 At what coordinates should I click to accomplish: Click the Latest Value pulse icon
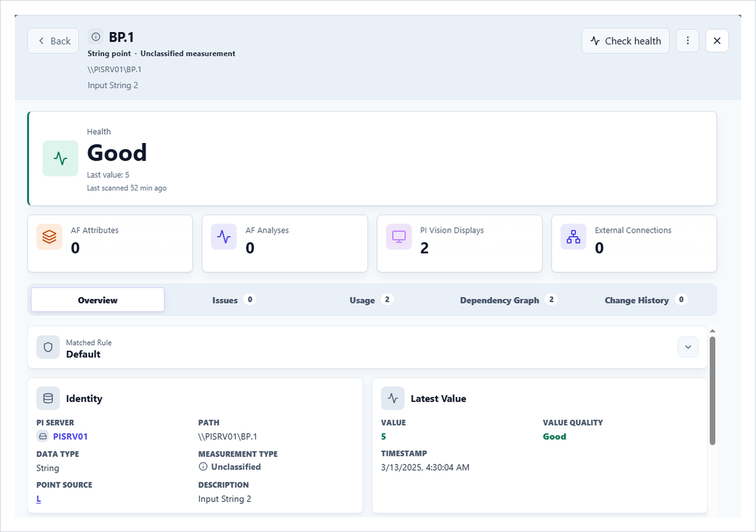point(393,398)
